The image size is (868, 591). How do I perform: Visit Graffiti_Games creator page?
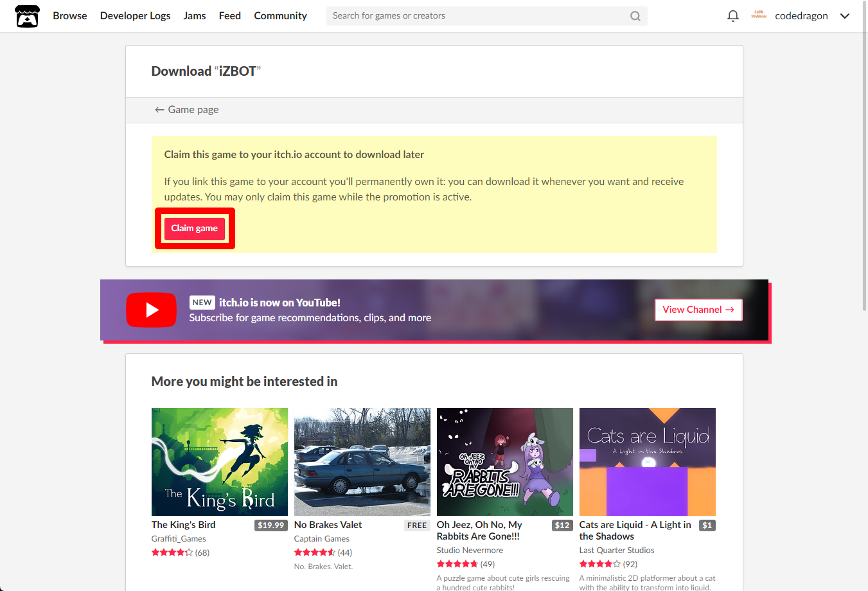(179, 539)
